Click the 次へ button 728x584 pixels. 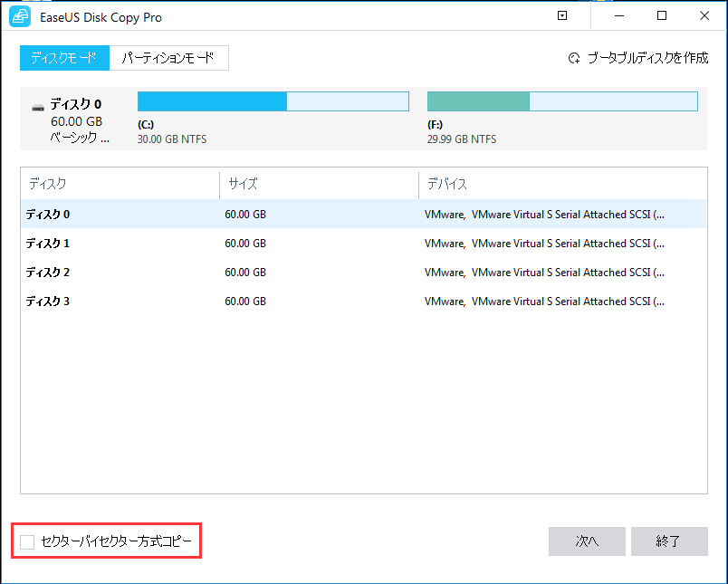(x=587, y=541)
